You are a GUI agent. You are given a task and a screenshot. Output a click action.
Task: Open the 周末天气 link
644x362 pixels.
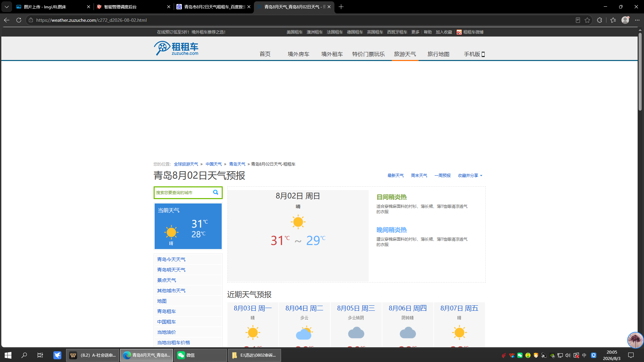(x=419, y=176)
